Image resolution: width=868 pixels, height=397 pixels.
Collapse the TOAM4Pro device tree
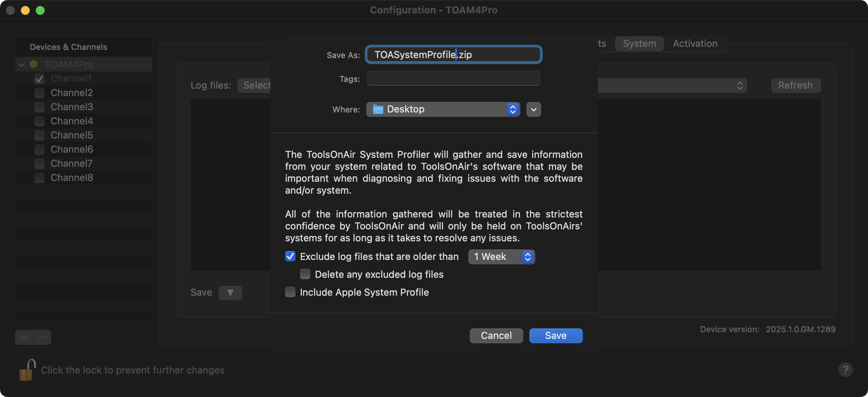coord(22,65)
